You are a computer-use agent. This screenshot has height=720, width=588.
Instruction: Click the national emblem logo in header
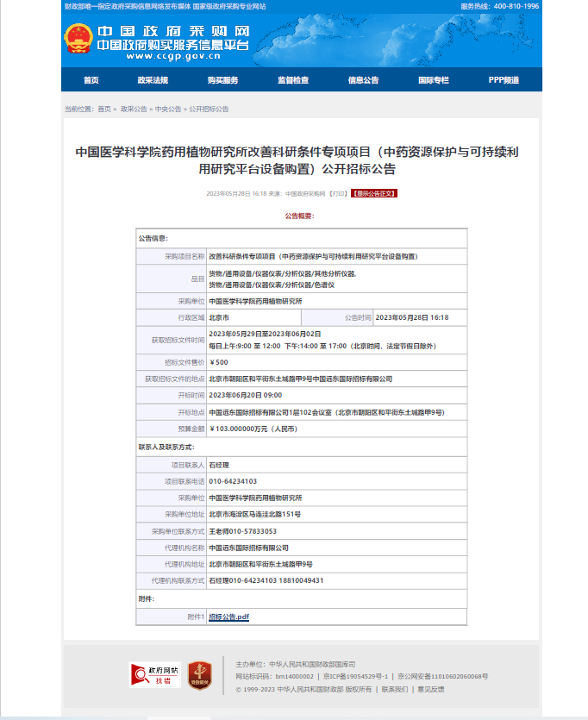point(78,38)
